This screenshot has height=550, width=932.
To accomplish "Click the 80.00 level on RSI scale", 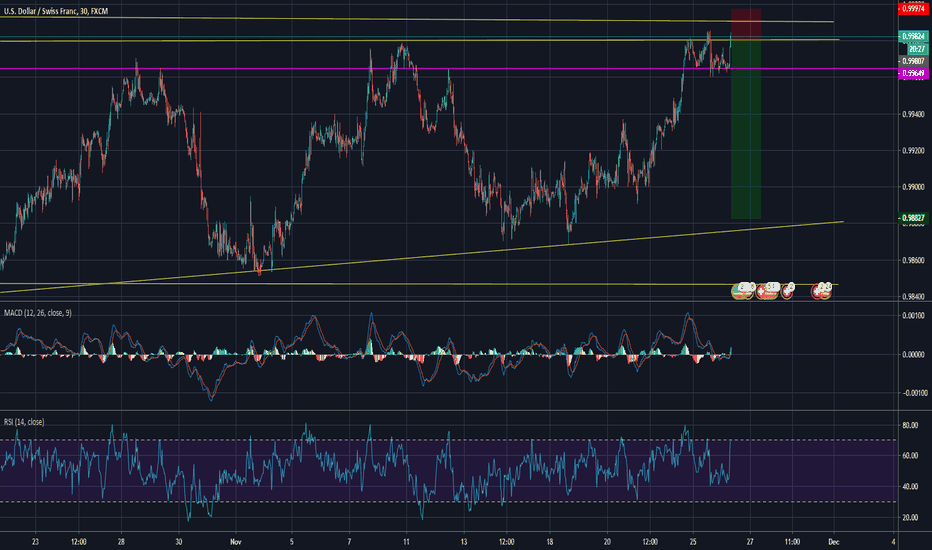I will pos(910,425).
